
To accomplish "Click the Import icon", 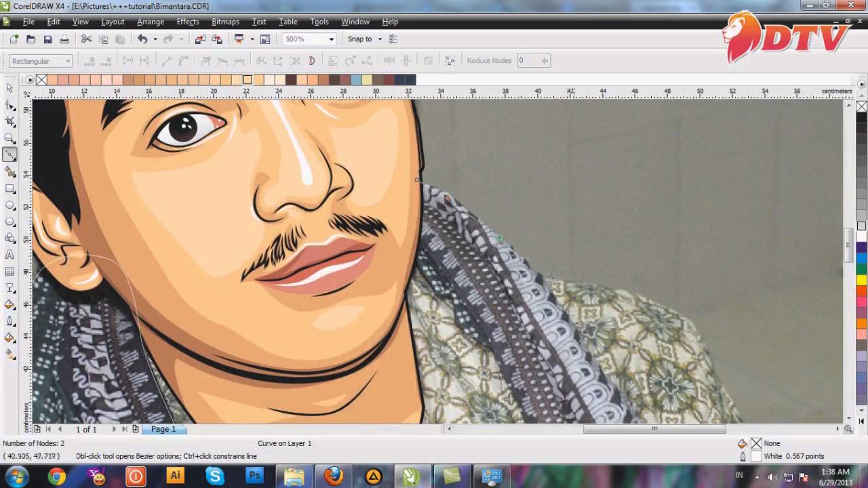I will [200, 39].
